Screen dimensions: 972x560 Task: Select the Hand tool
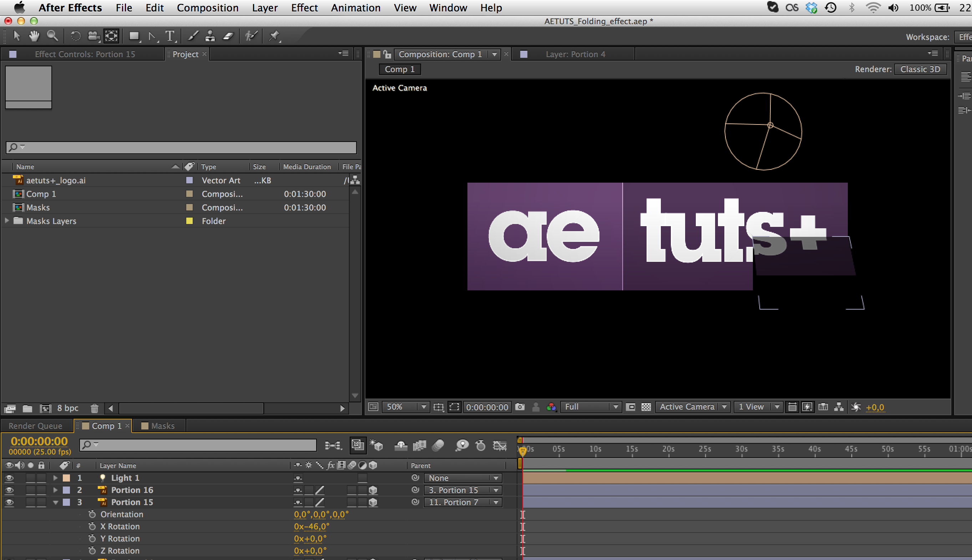coord(34,36)
